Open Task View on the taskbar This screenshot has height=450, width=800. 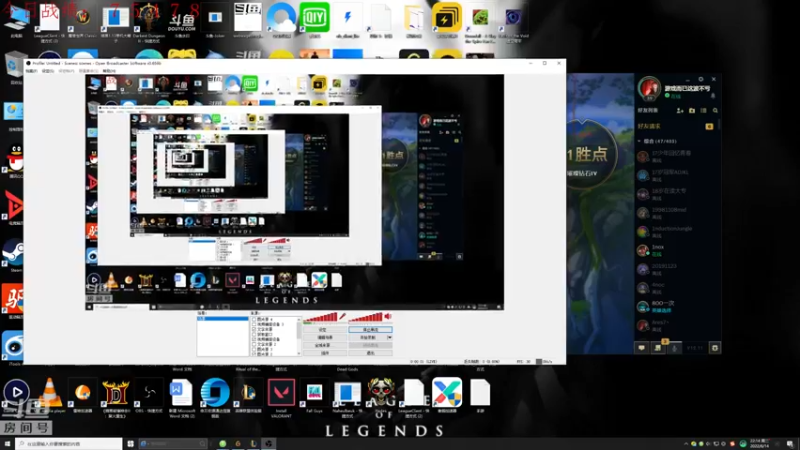[131, 444]
